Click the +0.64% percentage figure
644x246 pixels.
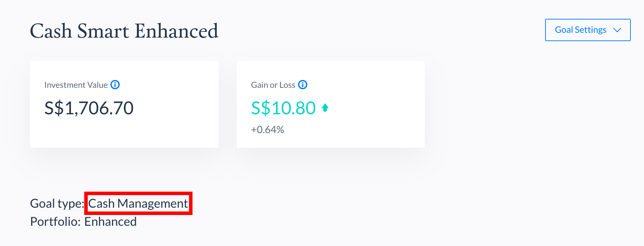267,130
